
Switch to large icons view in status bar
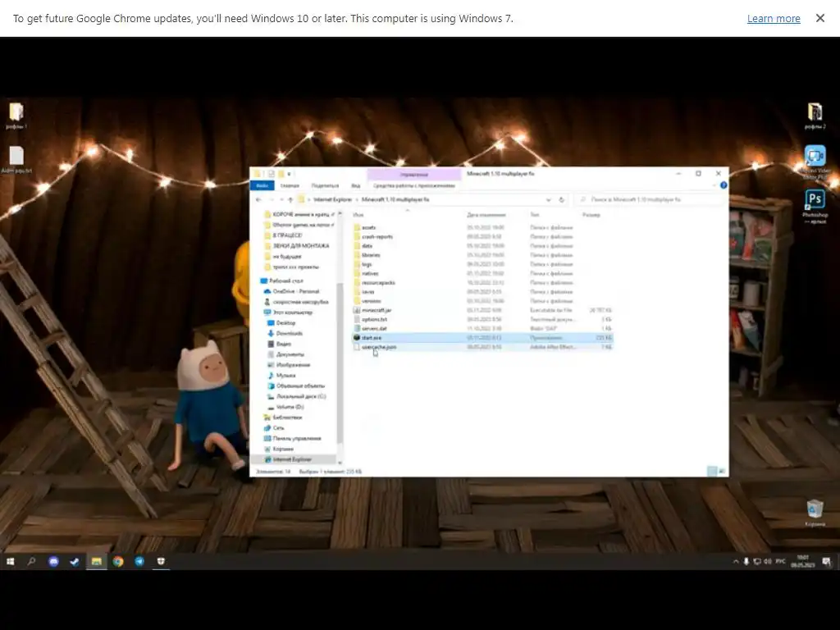(722, 472)
